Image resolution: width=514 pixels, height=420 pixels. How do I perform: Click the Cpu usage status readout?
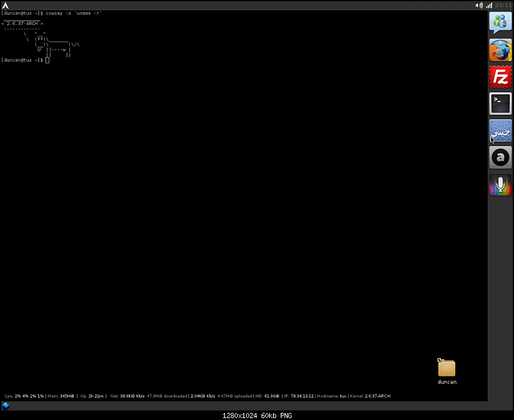click(x=18, y=396)
